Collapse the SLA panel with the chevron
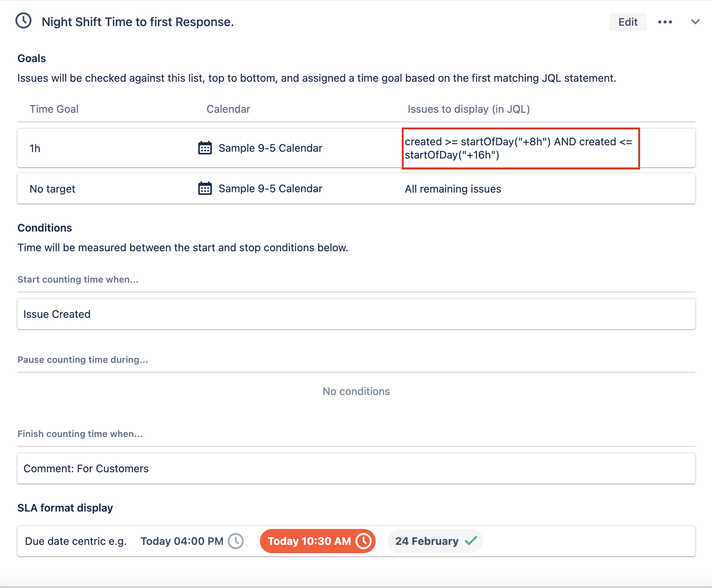712x588 pixels. pos(695,22)
